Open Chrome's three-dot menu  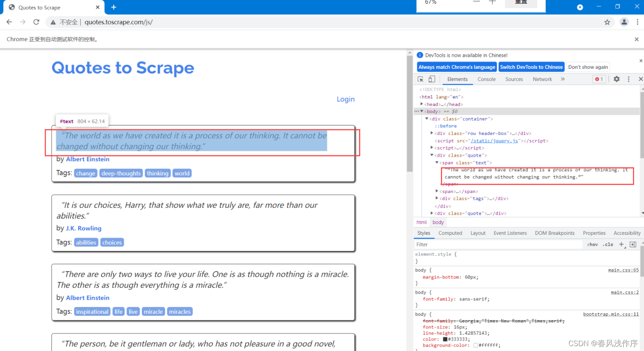[x=637, y=22]
